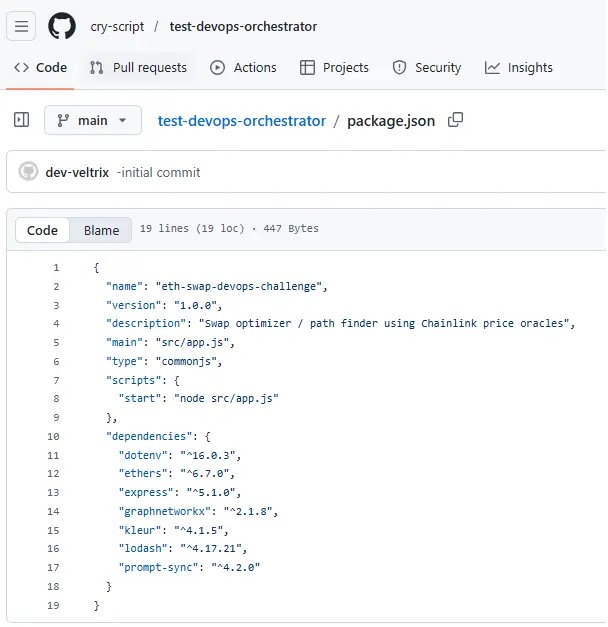
Task: Click the branch dropdown caret arrow
Action: pyautogui.click(x=123, y=120)
